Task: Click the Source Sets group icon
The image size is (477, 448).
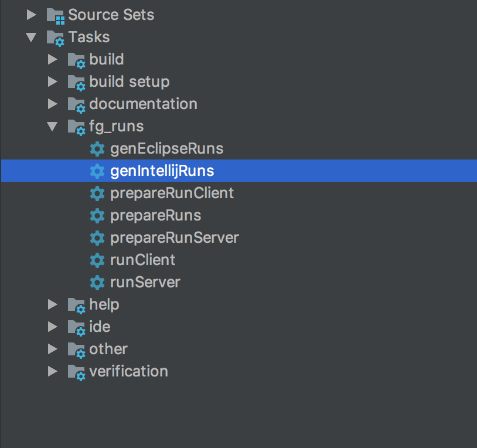Action: pyautogui.click(x=56, y=15)
